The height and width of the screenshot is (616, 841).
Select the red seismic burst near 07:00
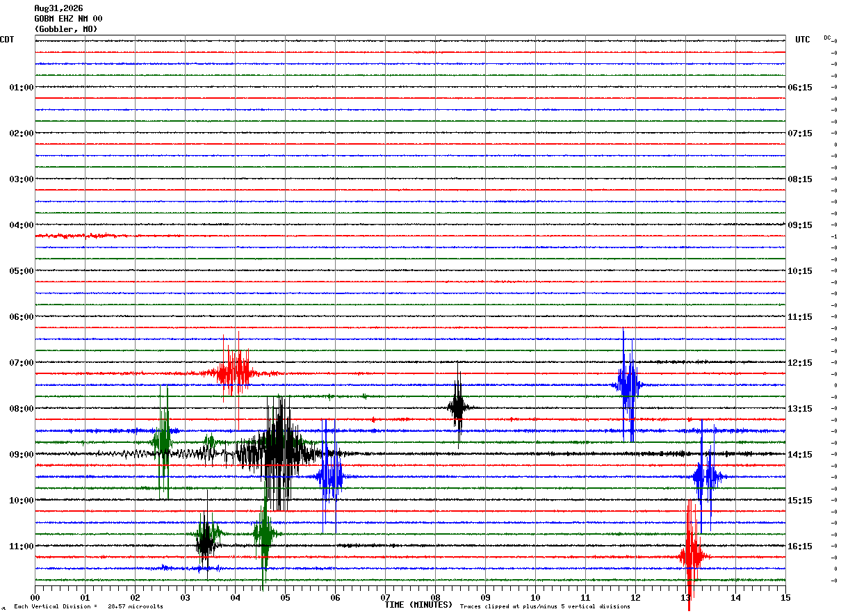(x=234, y=371)
